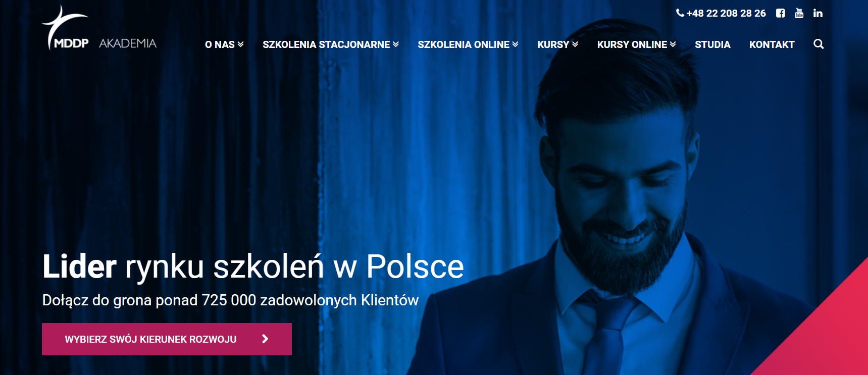Open the Facebook page icon

[780, 14]
